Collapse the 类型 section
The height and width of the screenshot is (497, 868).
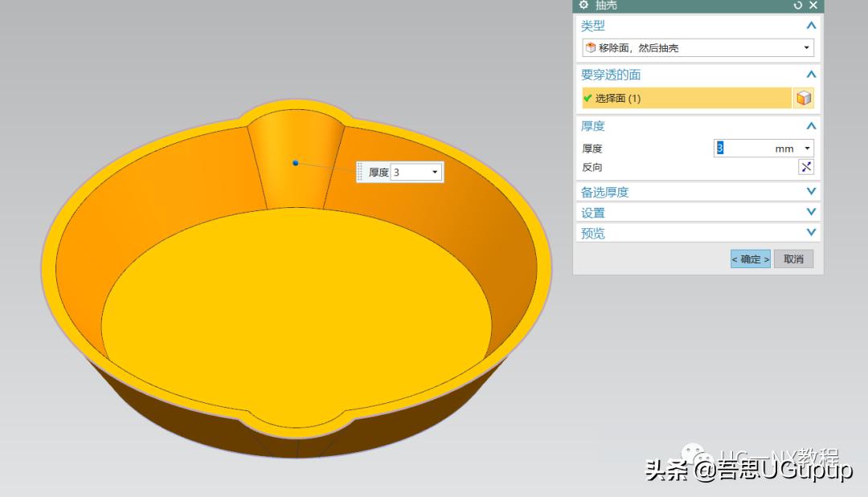pyautogui.click(x=811, y=26)
